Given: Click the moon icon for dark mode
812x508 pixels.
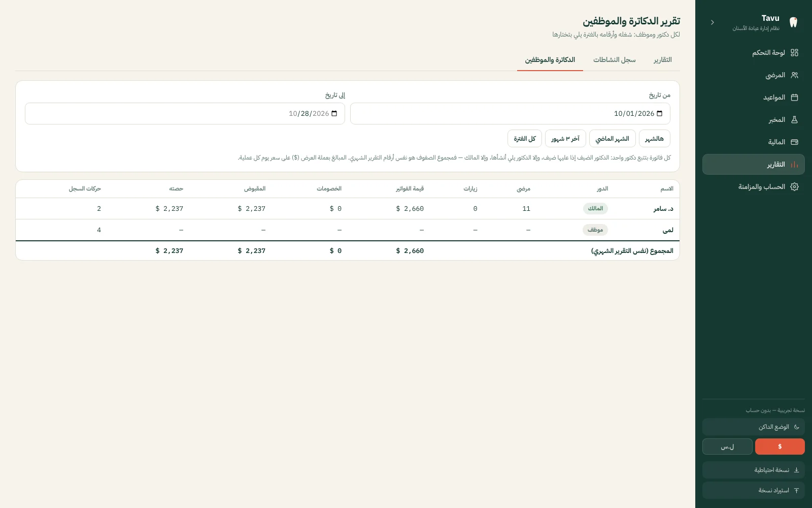Looking at the screenshot, I should pos(797,427).
